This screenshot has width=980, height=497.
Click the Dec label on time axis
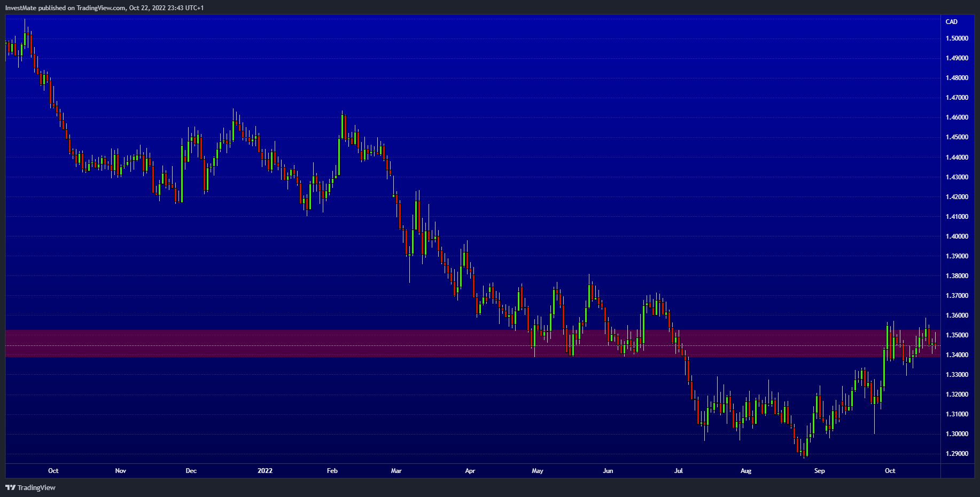click(x=191, y=471)
